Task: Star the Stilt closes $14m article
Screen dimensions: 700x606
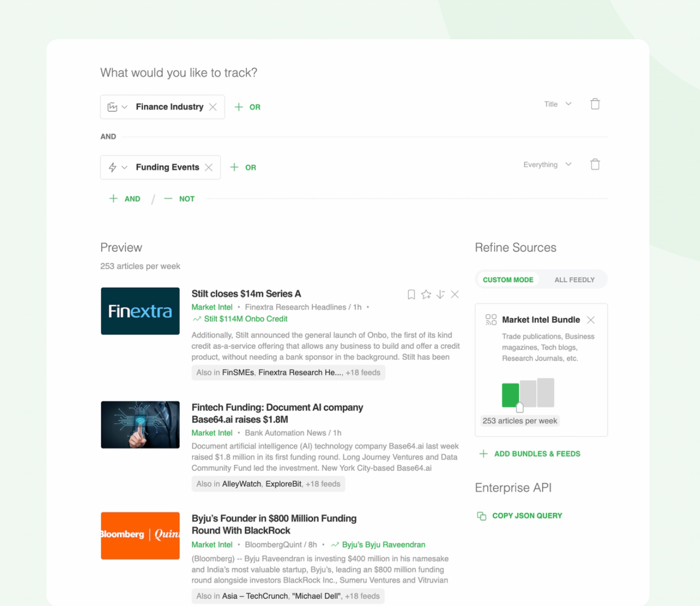Action: (x=426, y=294)
